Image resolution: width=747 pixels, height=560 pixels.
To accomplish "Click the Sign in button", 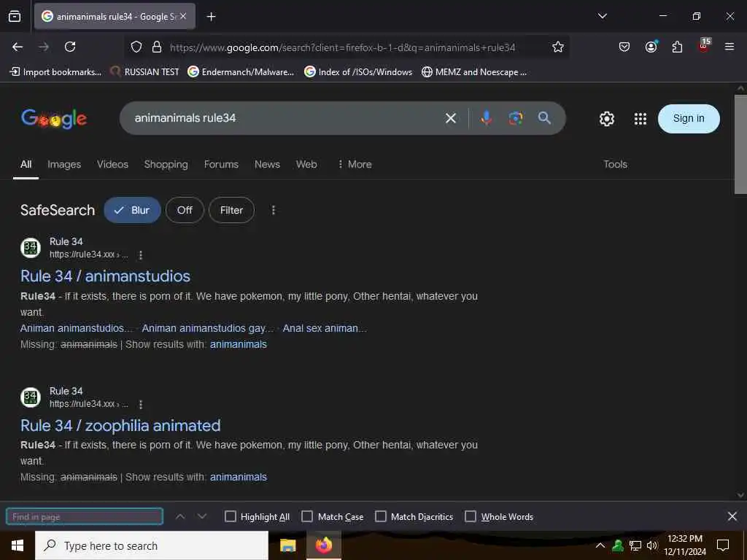I will point(689,119).
